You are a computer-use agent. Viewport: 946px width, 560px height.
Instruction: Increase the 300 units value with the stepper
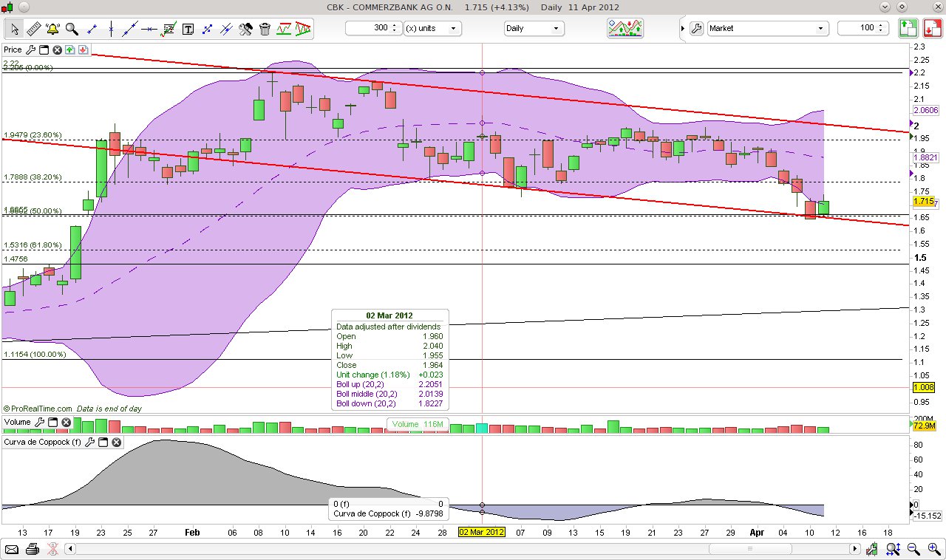point(392,24)
